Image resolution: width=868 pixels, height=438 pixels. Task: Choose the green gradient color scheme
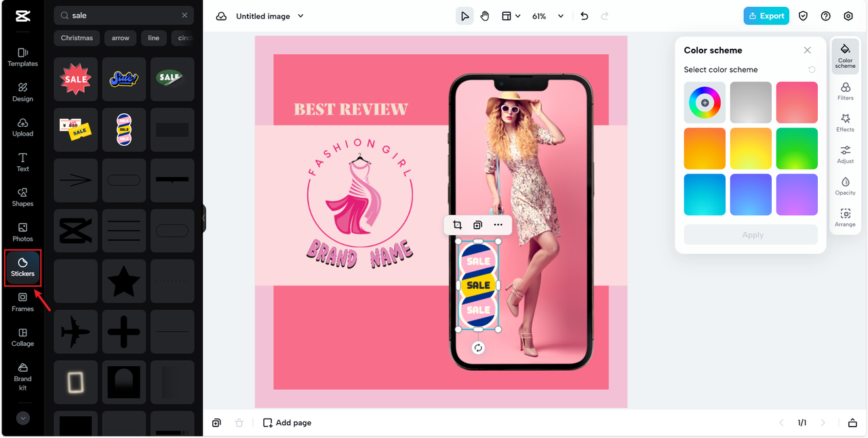[797, 148]
